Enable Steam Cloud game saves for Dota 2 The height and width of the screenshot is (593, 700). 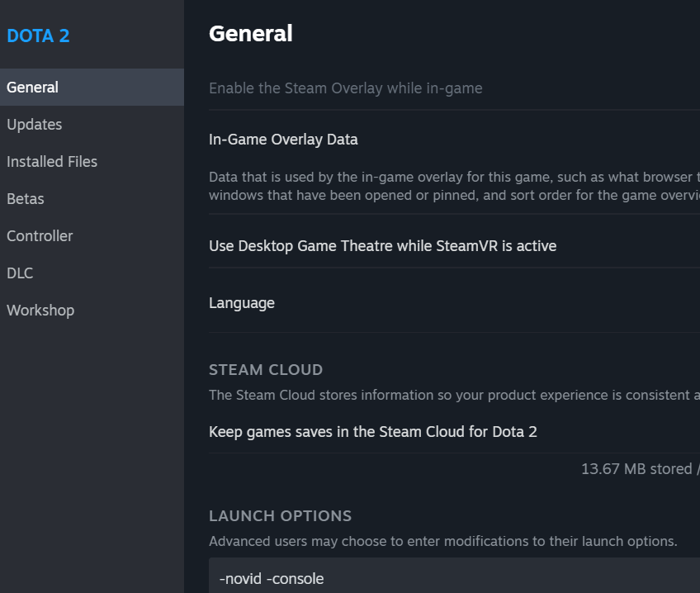tap(372, 431)
